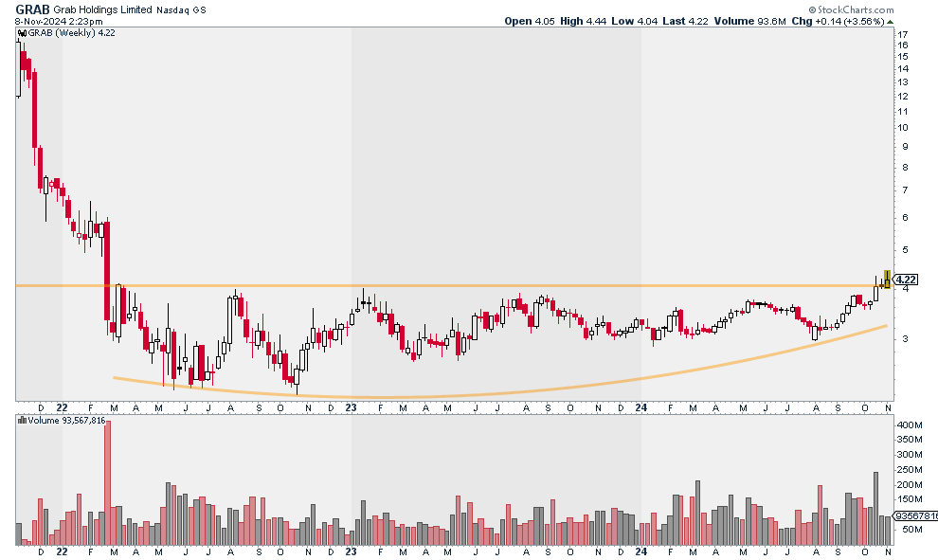Click the 12 price axis label
The height and width of the screenshot is (560, 938).
(x=903, y=97)
